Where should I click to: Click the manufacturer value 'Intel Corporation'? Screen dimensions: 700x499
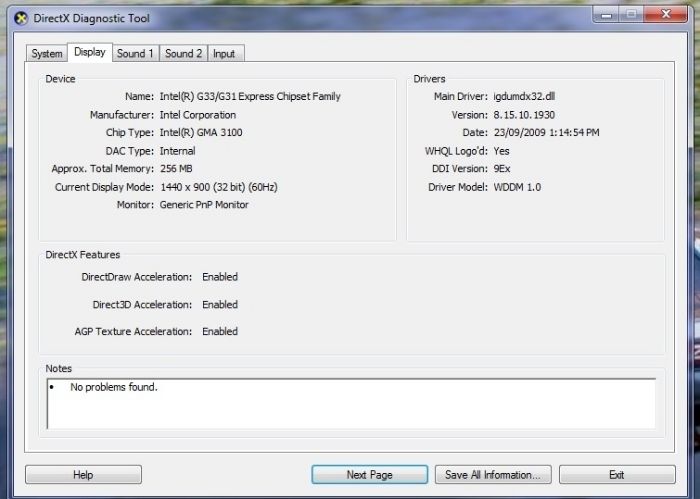tap(198, 115)
